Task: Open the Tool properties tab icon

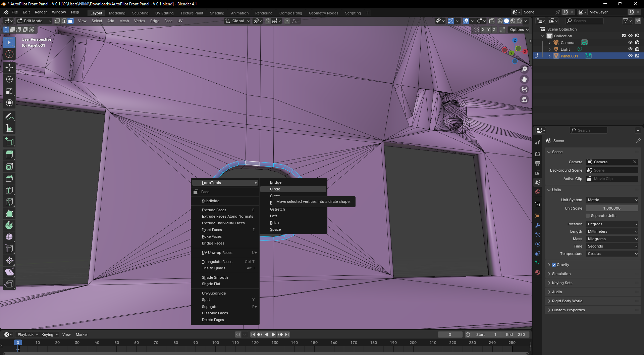Action: [538, 142]
